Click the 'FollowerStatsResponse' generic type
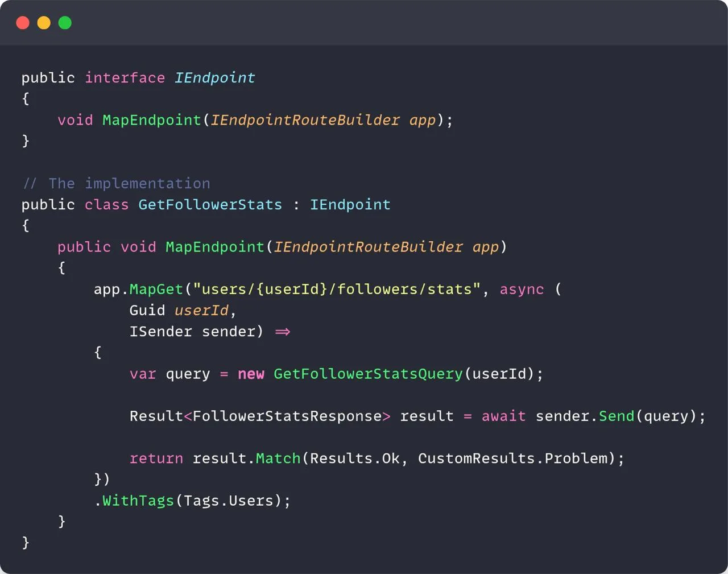This screenshot has width=728, height=574. [287, 416]
